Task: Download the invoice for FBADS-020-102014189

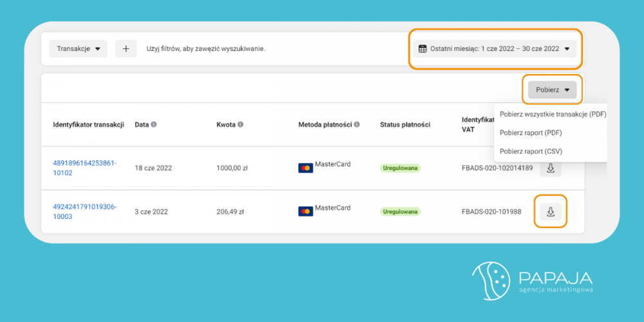Action: [x=551, y=168]
